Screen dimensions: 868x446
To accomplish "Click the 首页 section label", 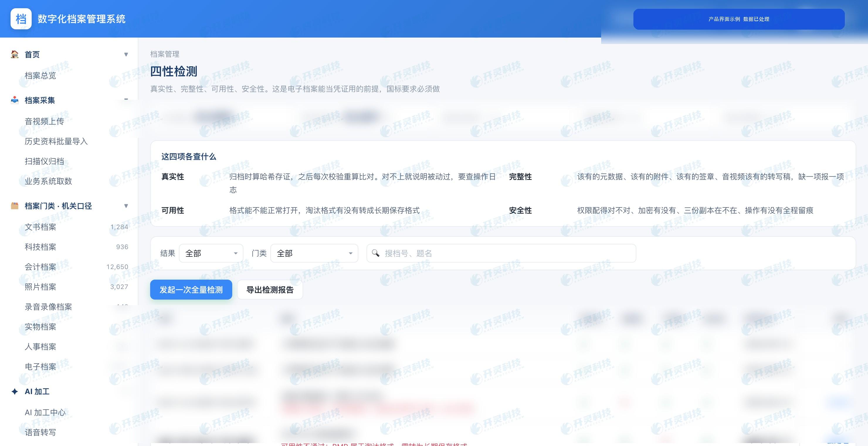I will [x=32, y=55].
